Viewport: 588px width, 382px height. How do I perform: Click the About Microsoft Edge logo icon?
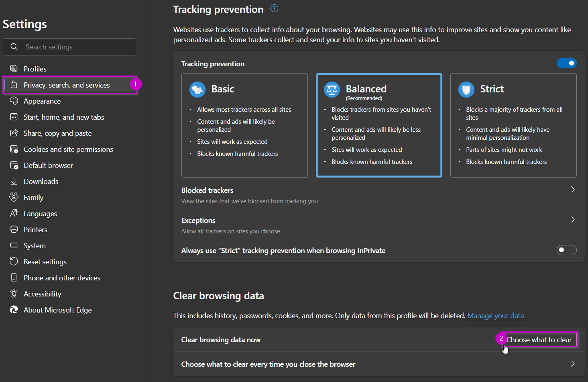(x=14, y=310)
